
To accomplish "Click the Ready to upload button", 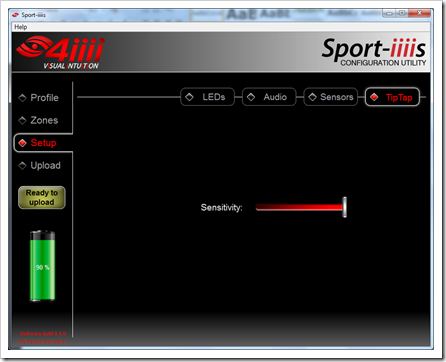I will tap(42, 198).
